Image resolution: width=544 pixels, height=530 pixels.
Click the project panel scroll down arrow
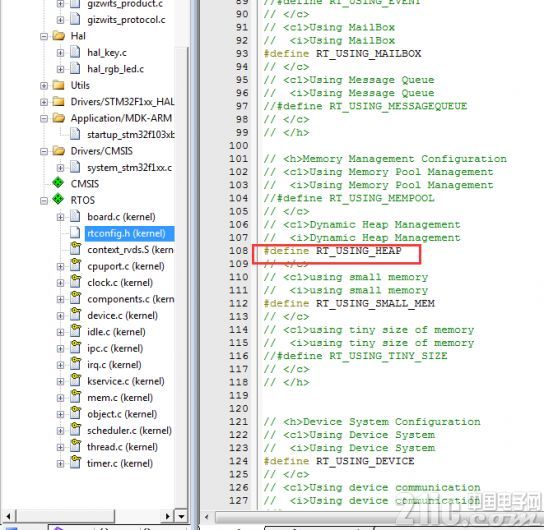click(x=181, y=516)
